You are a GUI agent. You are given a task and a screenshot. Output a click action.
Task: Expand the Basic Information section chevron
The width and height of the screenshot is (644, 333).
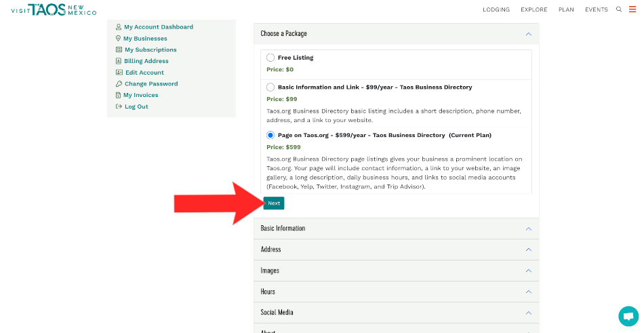coord(528,229)
